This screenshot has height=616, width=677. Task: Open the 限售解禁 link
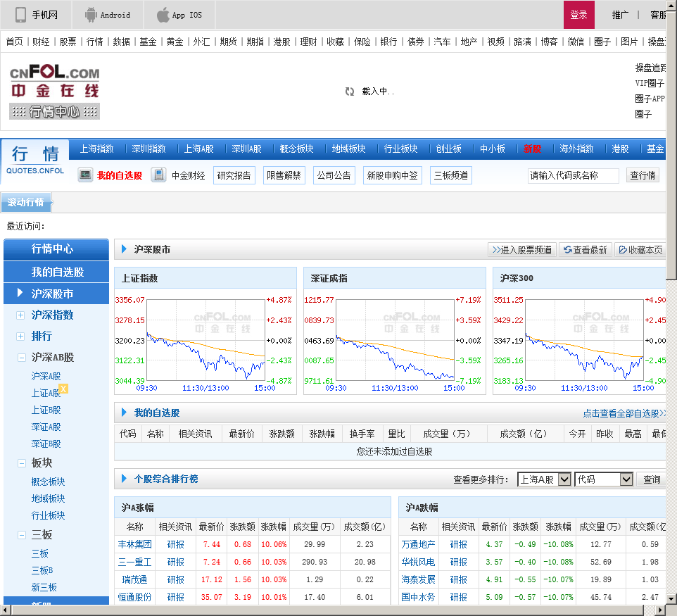tap(284, 175)
